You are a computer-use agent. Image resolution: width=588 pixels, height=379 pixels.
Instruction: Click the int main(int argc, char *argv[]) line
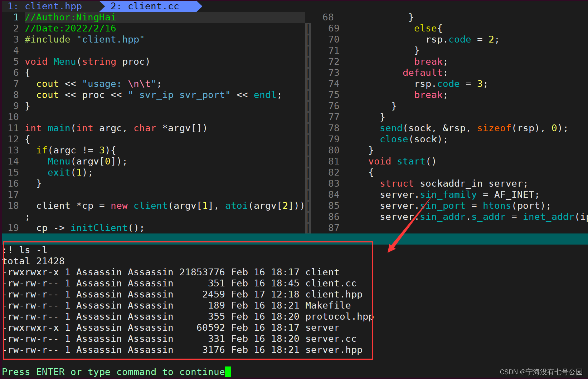click(116, 128)
